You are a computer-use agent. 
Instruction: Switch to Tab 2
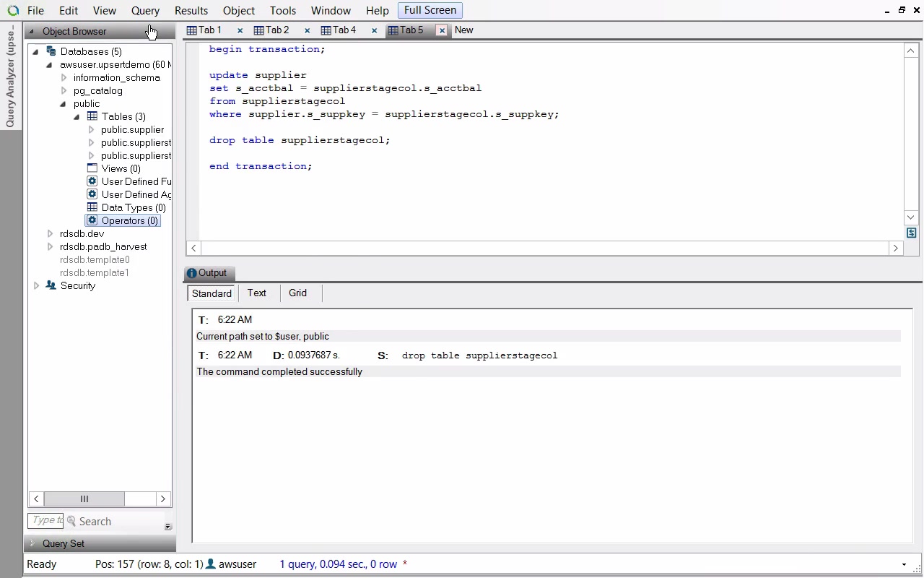276,30
